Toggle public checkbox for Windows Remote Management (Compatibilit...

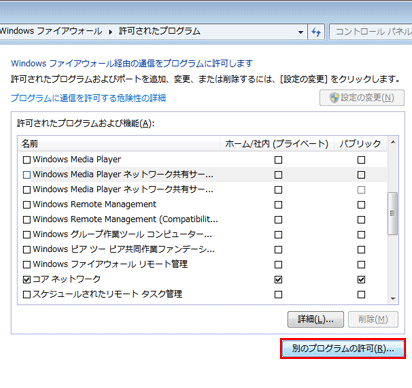pos(361,220)
